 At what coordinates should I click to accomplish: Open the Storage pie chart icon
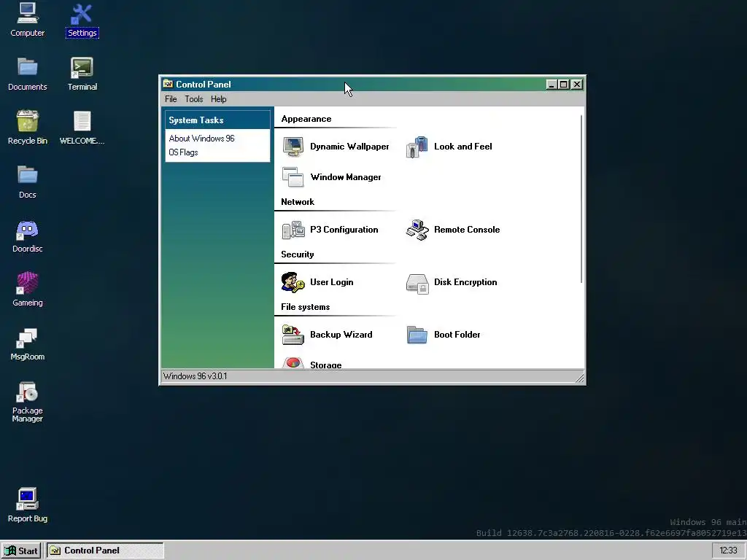click(x=293, y=363)
